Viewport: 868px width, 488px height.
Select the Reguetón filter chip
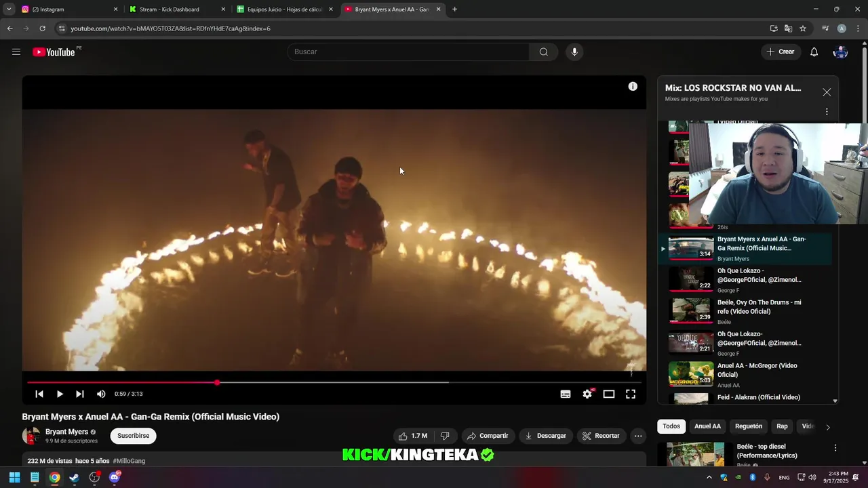click(749, 426)
